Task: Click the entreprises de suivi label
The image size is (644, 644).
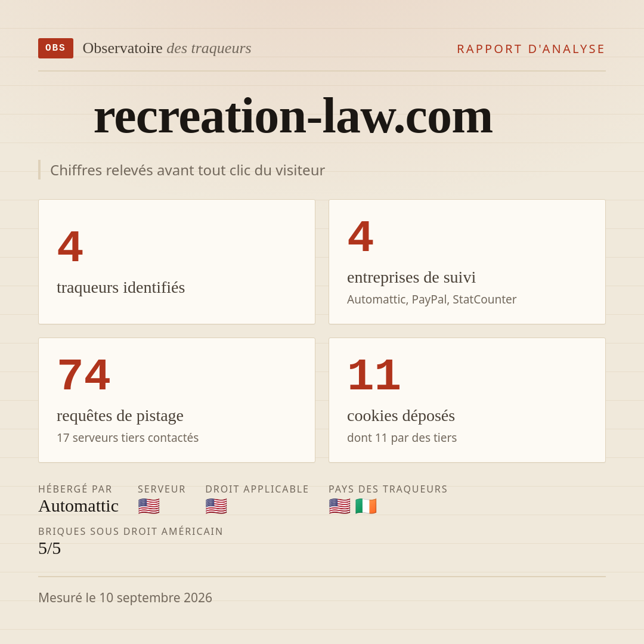Action: pos(411,277)
